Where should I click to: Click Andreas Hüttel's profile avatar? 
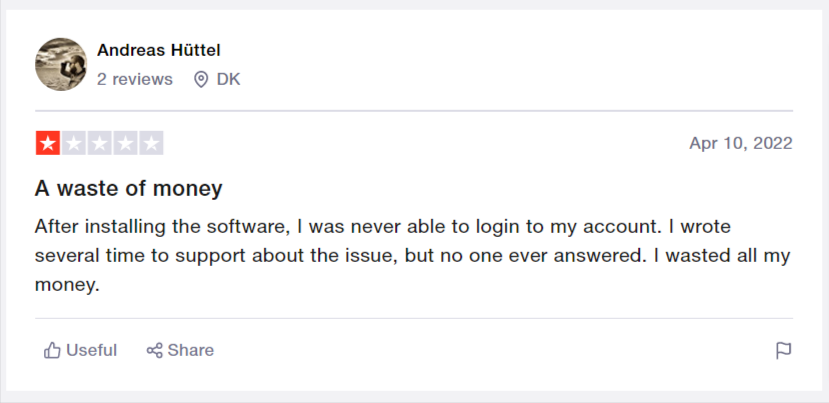pos(61,64)
